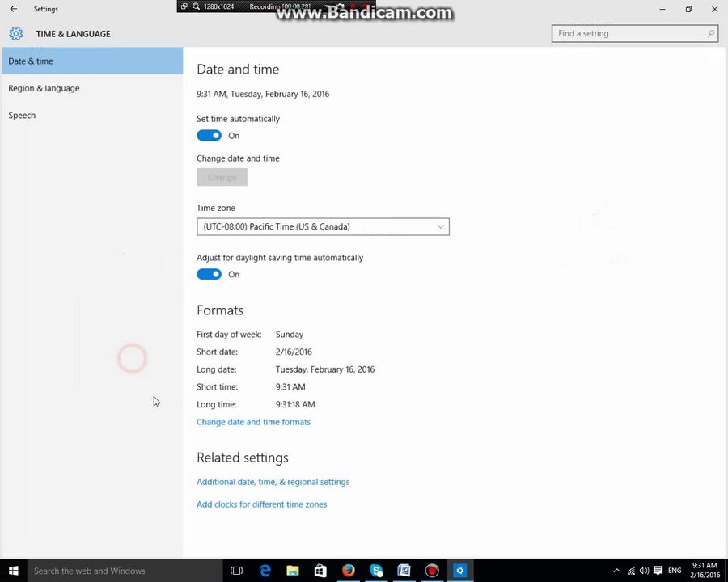Click the Find a setting search box

click(635, 33)
